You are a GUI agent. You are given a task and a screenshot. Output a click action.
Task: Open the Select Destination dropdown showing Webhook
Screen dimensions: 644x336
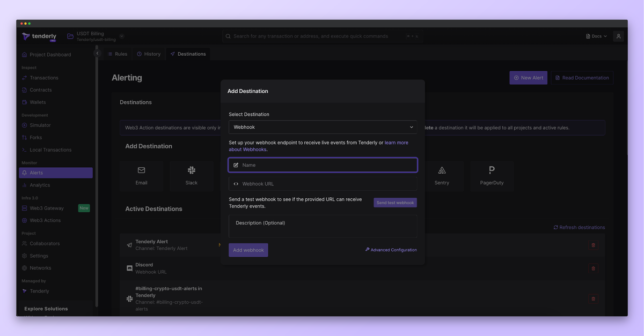pos(323,127)
